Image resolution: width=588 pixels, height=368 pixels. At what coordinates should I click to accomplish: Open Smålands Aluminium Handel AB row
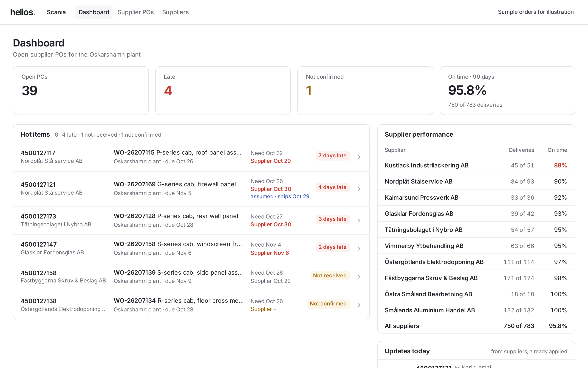(x=476, y=310)
